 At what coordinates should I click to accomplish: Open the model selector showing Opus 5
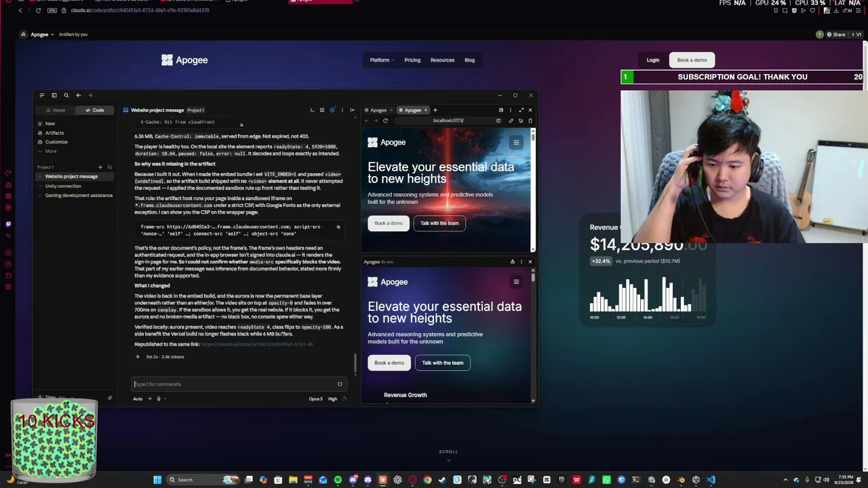(316, 399)
